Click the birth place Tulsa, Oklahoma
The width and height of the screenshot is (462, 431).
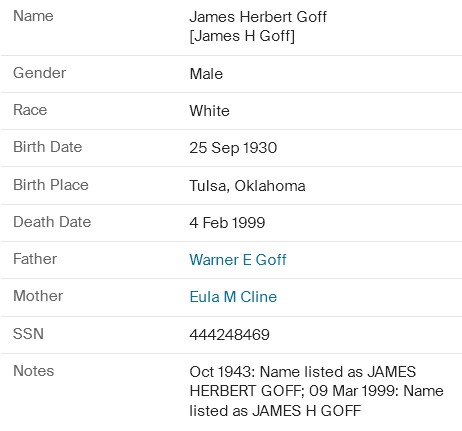coord(247,186)
